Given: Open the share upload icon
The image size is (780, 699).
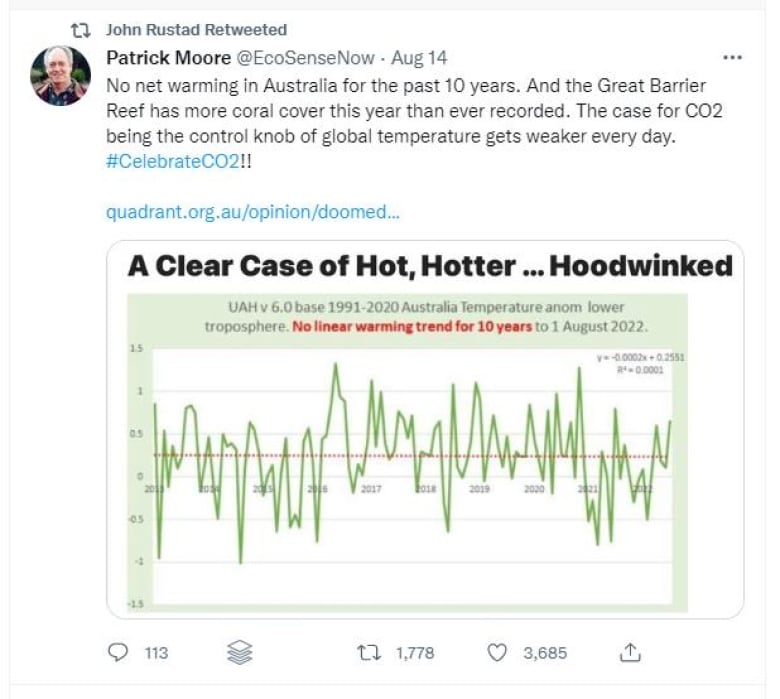Looking at the screenshot, I should click(x=630, y=652).
